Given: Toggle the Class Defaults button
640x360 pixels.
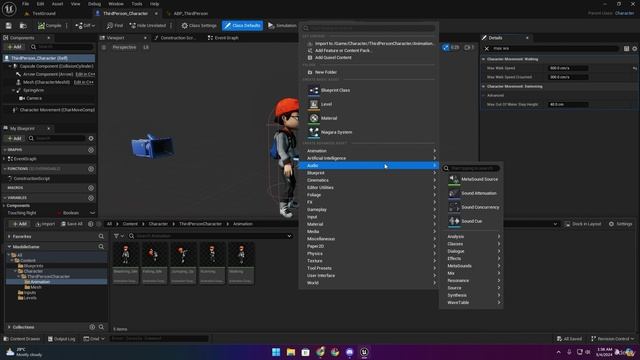Looking at the screenshot, I should pyautogui.click(x=242, y=26).
